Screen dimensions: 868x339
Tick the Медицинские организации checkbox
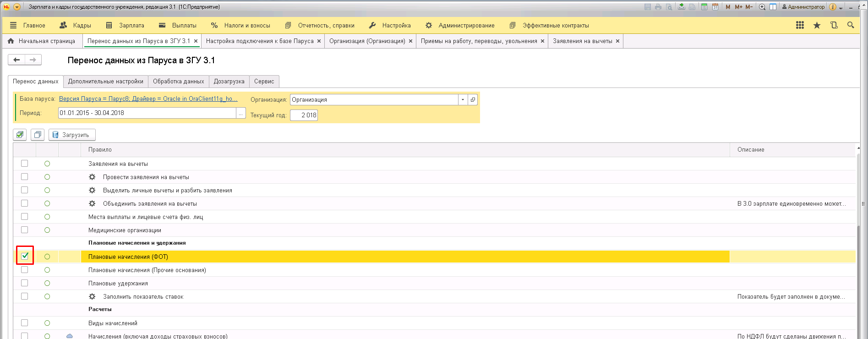[x=25, y=230]
